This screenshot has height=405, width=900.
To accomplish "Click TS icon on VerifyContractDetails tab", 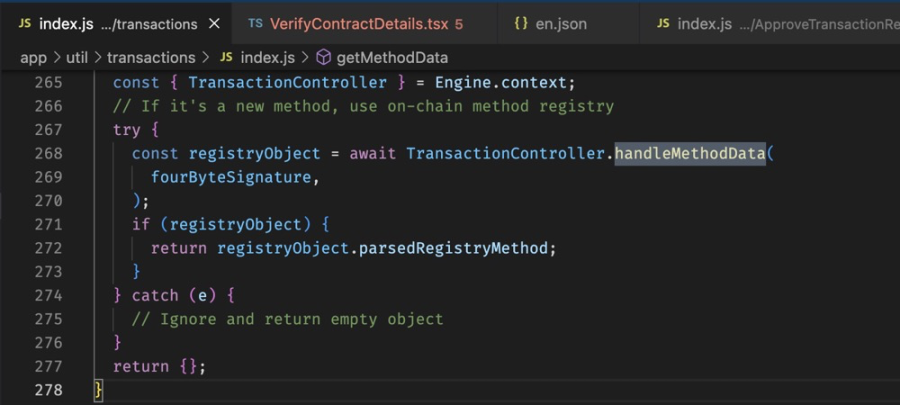I will (255, 24).
